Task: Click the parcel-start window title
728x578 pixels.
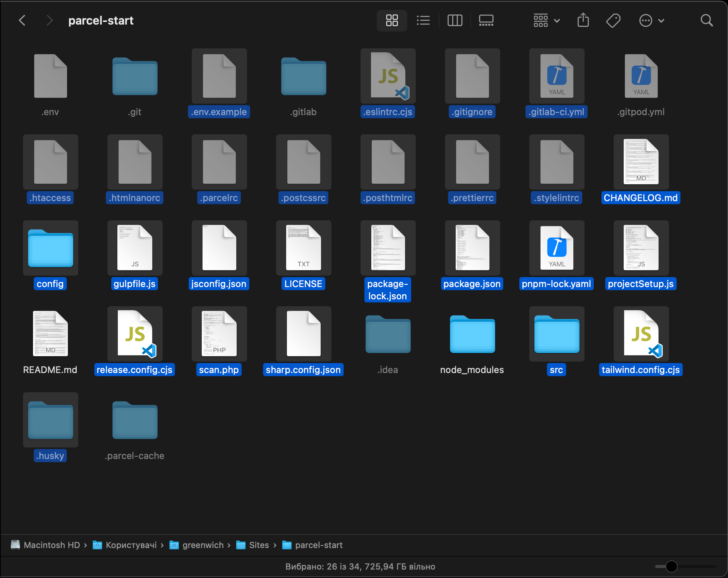Action: pos(101,20)
